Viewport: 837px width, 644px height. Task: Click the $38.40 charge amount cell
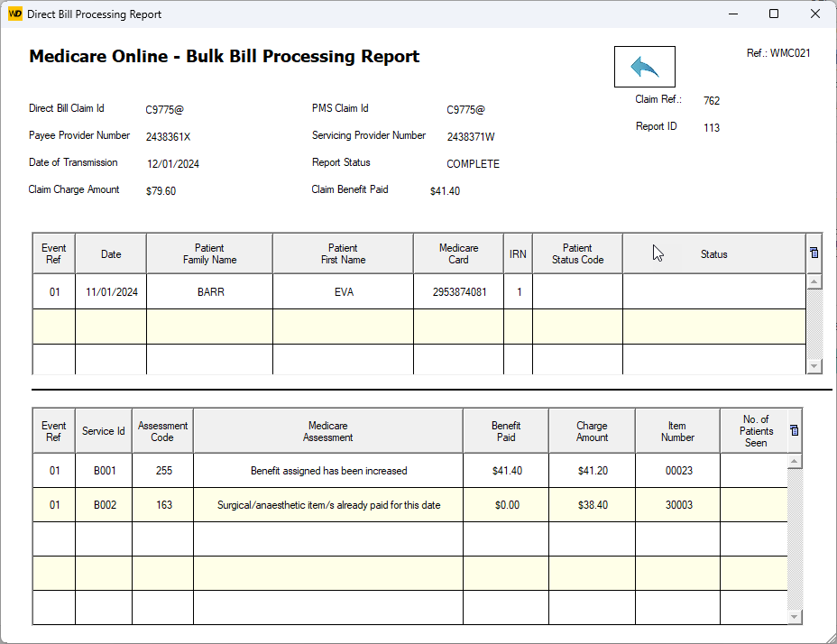593,504
